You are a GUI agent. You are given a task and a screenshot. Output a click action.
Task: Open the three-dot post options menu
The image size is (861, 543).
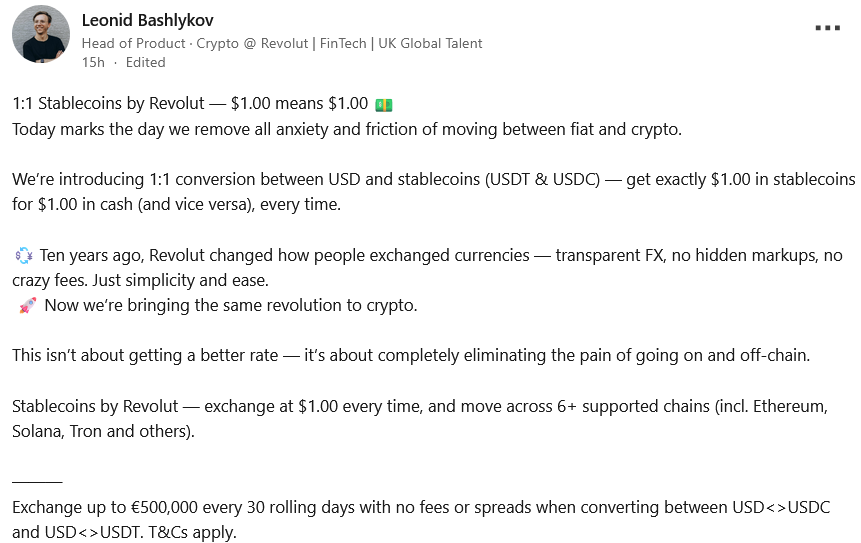(827, 28)
